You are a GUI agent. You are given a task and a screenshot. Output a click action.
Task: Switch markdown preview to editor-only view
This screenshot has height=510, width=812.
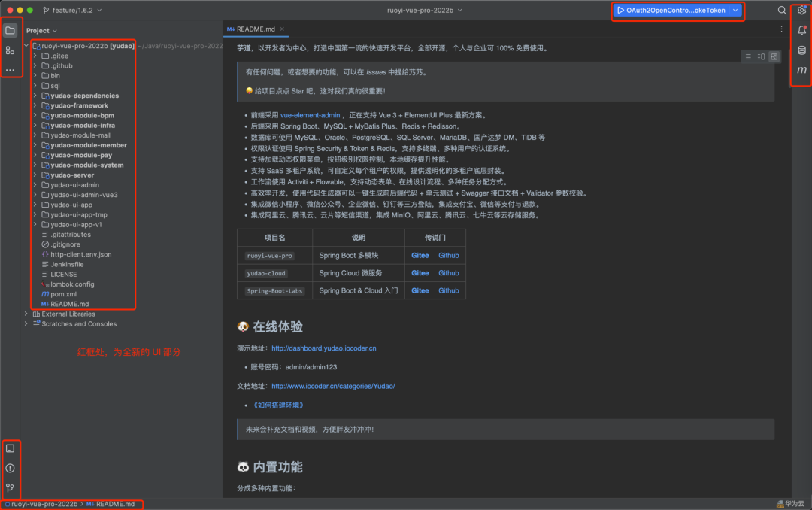click(x=747, y=56)
